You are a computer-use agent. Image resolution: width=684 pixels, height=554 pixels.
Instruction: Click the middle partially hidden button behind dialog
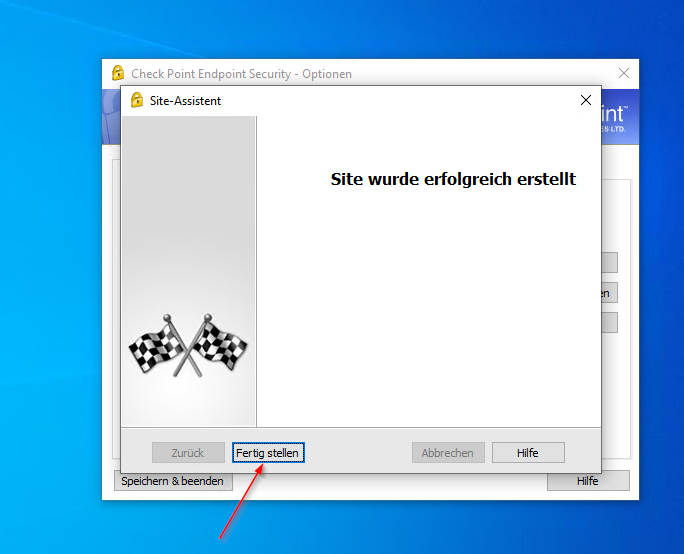(609, 293)
